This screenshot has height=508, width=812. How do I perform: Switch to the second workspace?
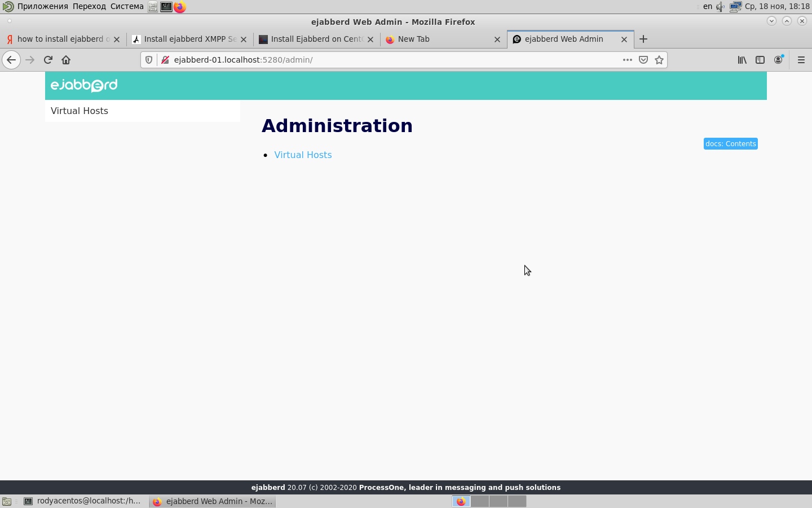[480, 501]
